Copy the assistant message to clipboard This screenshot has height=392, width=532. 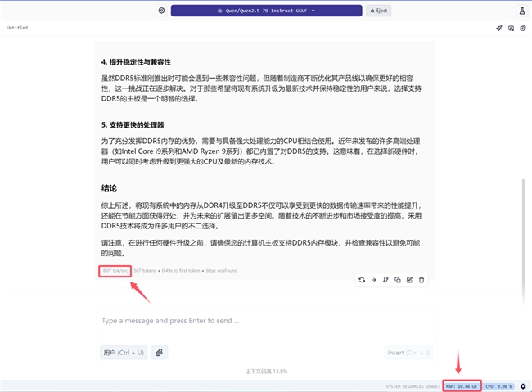[398, 280]
